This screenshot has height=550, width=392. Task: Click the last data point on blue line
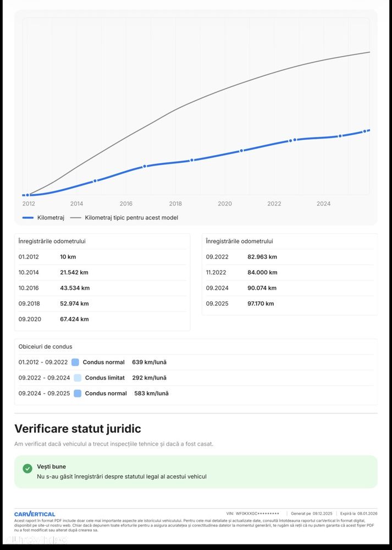(x=367, y=130)
